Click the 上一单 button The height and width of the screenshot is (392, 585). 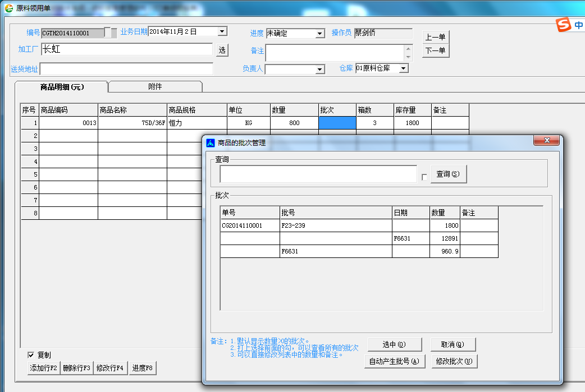[x=436, y=37]
